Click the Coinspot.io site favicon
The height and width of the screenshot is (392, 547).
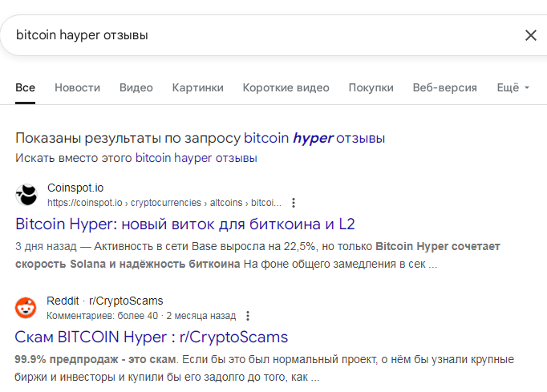point(26,195)
